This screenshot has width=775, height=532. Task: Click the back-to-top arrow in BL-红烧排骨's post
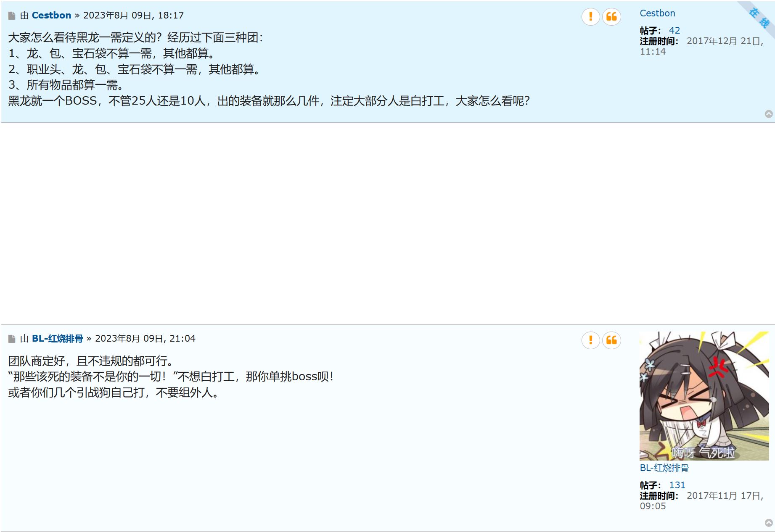pos(769,523)
